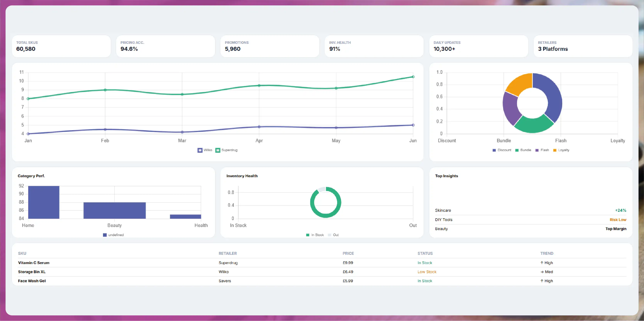Open the Total SKUs card
The width and height of the screenshot is (644, 321).
point(61,46)
